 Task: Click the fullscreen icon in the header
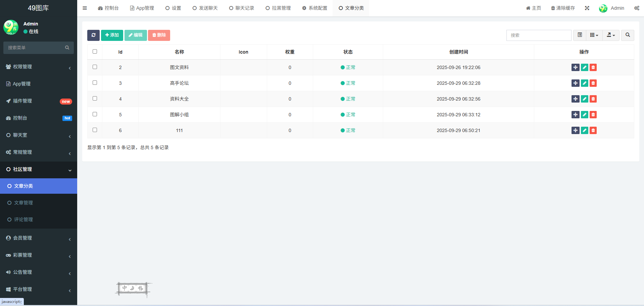point(587,8)
